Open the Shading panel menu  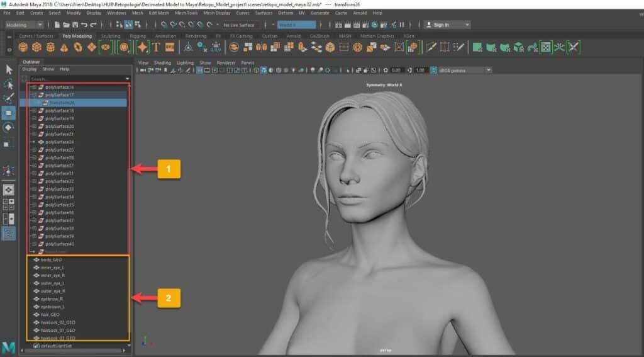162,63
